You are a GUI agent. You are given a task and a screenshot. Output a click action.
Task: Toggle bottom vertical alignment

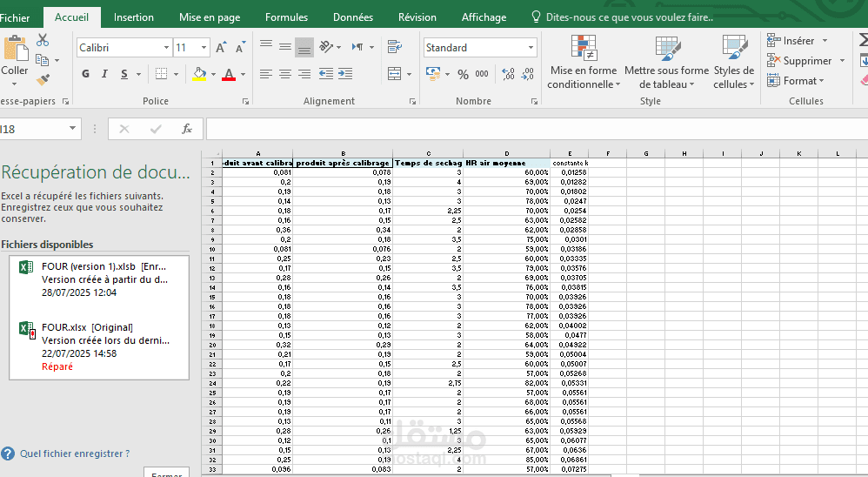click(x=304, y=48)
